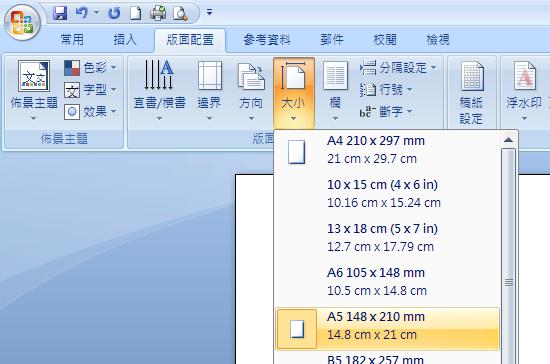Choose 13 x 18 cm (5 x 7 in) size
550x364 pixels.
point(387,237)
